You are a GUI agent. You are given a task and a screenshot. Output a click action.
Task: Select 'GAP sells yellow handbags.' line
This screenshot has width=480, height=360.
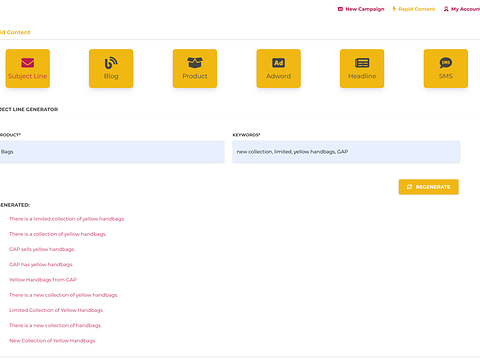(x=42, y=249)
